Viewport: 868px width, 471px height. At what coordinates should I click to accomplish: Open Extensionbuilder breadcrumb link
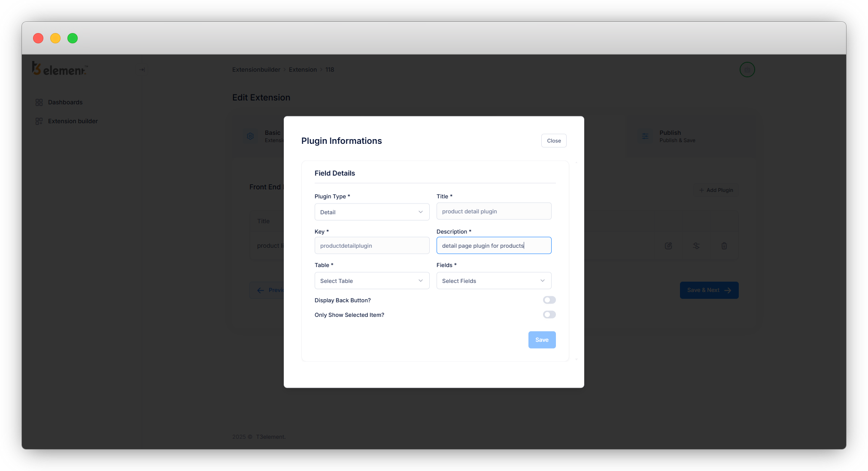coord(256,70)
